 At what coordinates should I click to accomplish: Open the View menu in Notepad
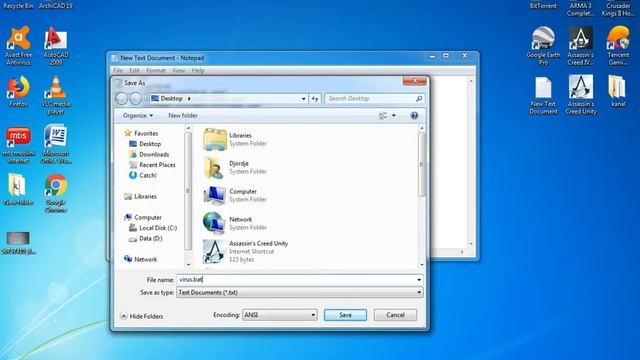[178, 70]
